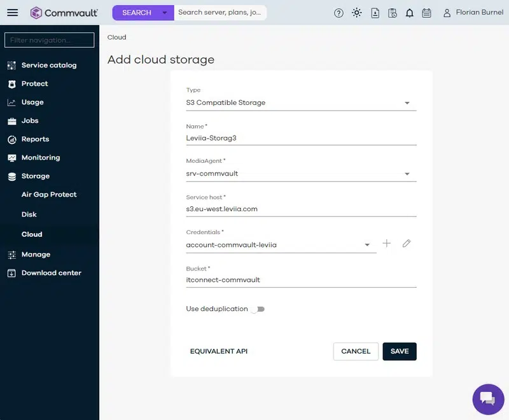Open the MediaAgent dropdown

pyautogui.click(x=407, y=174)
